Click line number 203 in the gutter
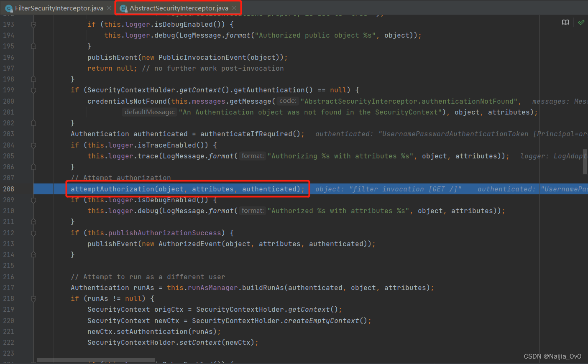The height and width of the screenshot is (364, 588). [x=8, y=134]
